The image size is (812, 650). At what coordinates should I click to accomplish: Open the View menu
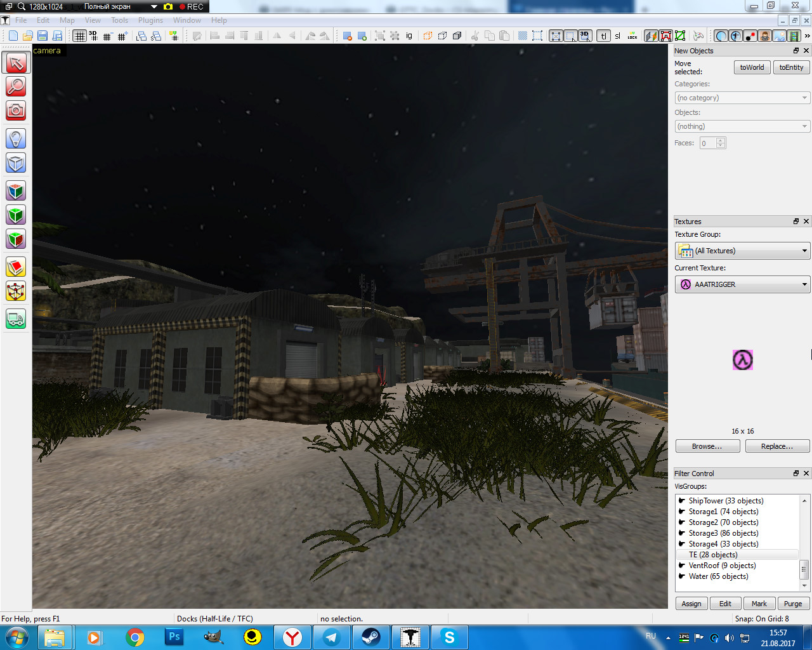93,20
